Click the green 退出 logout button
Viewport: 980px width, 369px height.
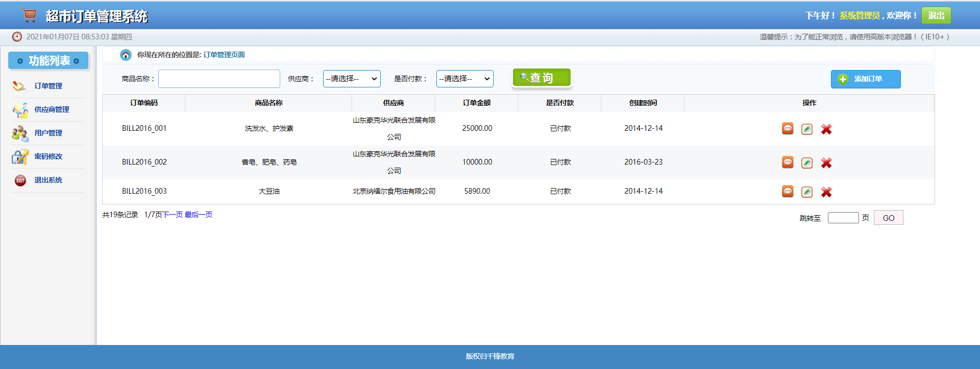936,15
